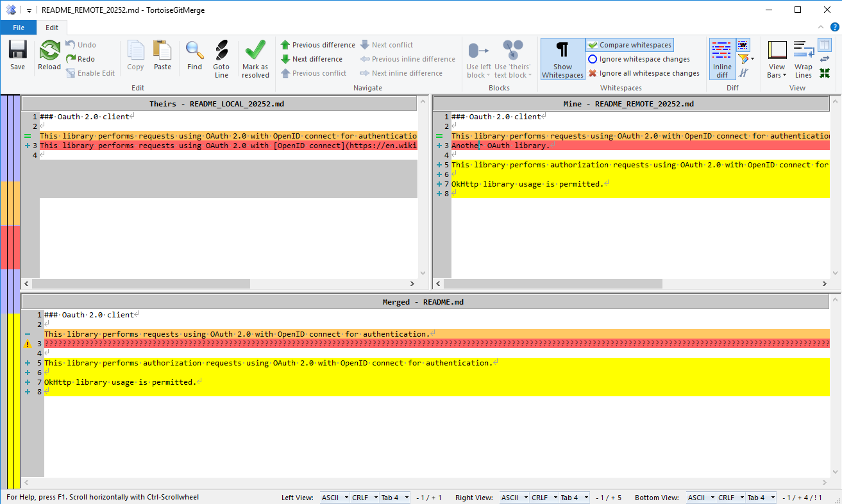Open Goto Line
Screen dimensions: 842x504
coord(221,59)
